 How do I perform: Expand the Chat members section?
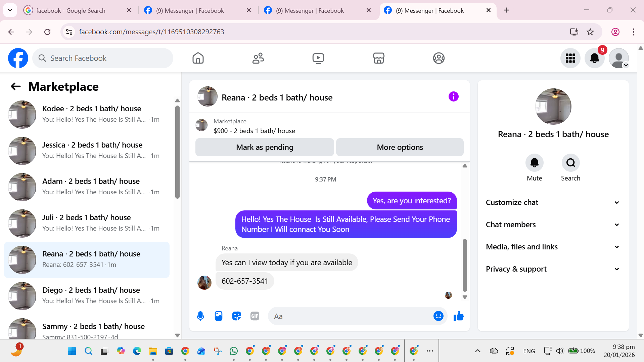pos(553,225)
